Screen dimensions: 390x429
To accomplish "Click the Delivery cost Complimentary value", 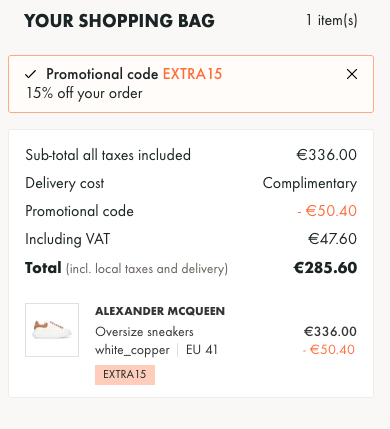I will pyautogui.click(x=310, y=183).
